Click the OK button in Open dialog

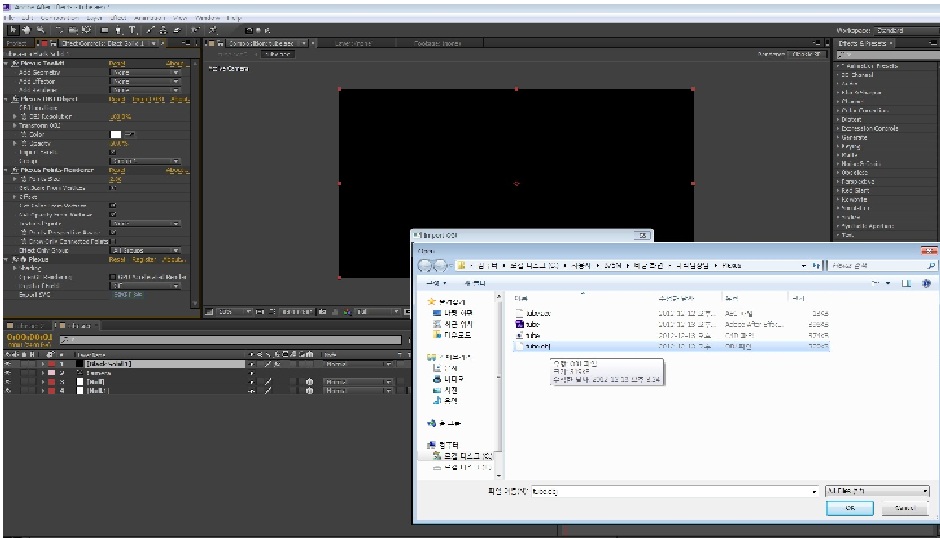click(849, 508)
